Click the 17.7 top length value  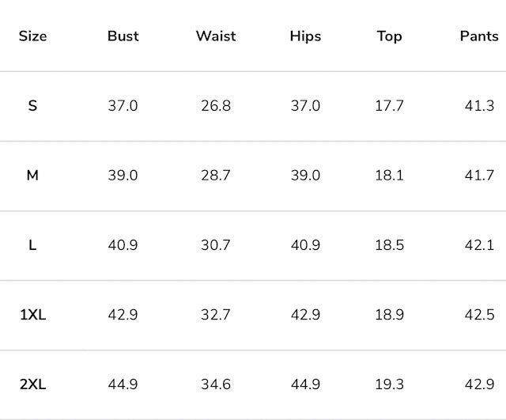point(389,106)
